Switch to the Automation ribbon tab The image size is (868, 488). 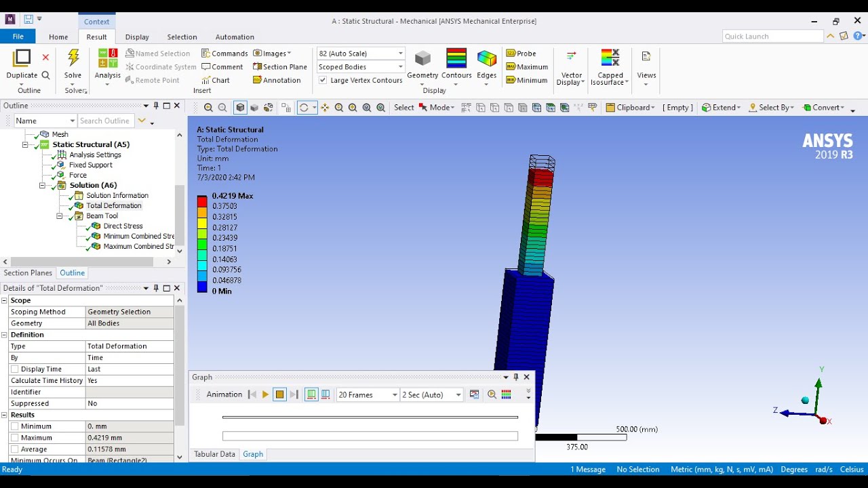[x=235, y=37]
